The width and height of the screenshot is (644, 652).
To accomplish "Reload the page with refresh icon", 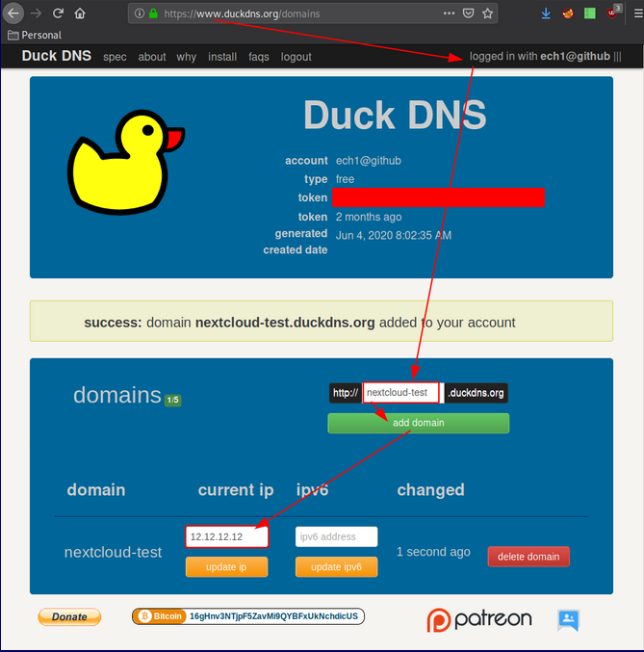I will (x=58, y=13).
